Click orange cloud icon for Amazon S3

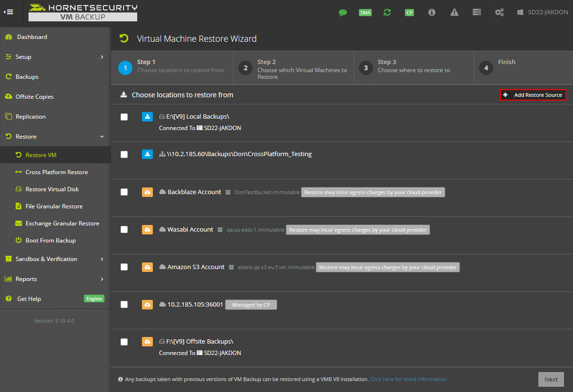pyautogui.click(x=147, y=267)
